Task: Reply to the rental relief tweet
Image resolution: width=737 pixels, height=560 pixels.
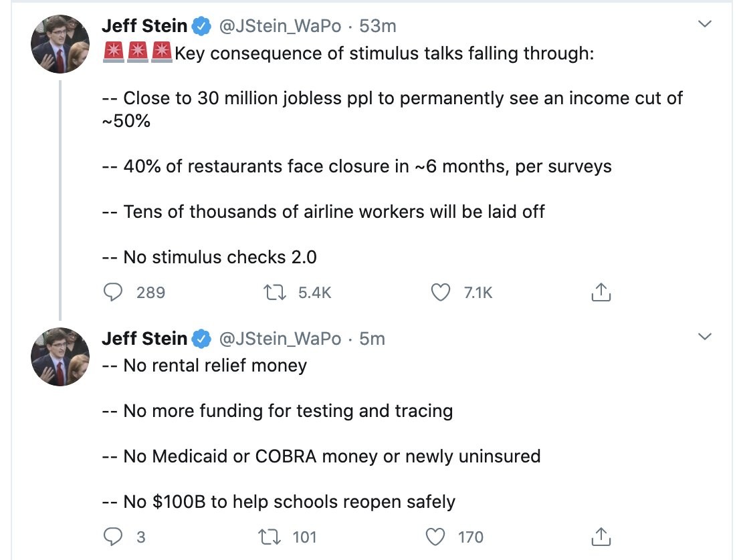Action: [x=114, y=537]
